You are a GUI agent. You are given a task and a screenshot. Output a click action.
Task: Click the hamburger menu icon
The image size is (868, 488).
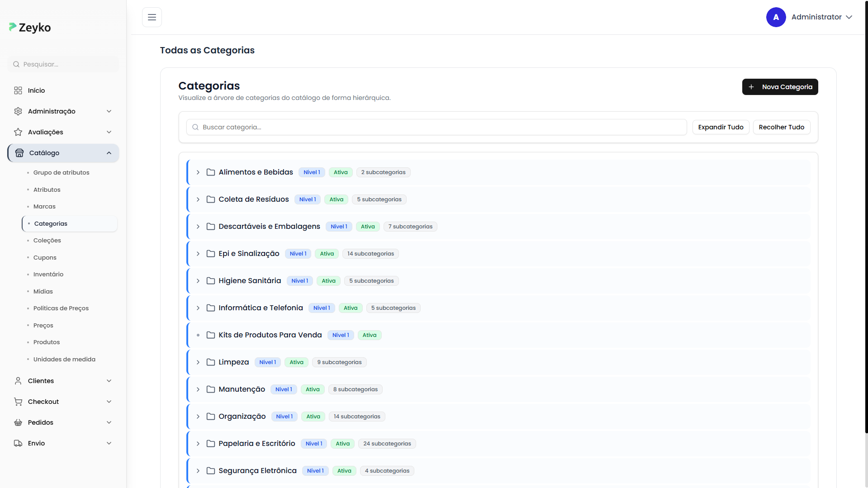coord(152,17)
